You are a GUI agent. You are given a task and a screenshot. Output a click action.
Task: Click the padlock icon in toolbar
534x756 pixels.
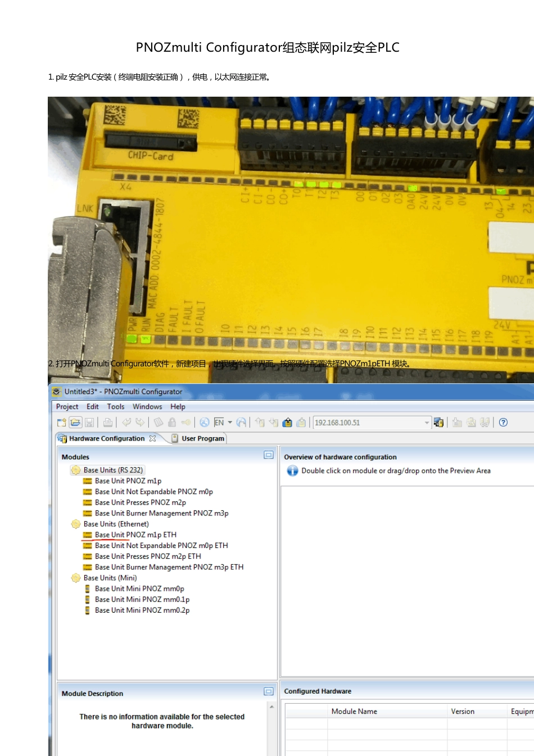172,423
